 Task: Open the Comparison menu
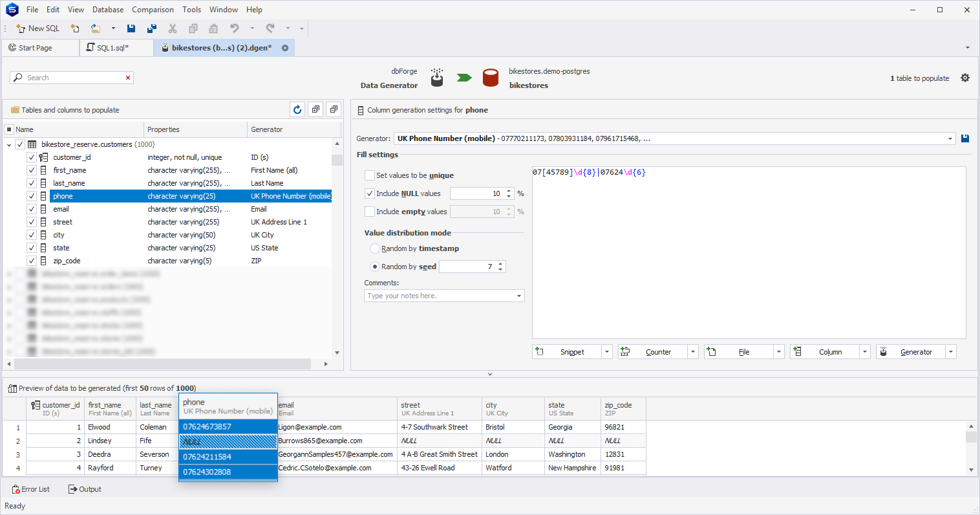coord(153,10)
